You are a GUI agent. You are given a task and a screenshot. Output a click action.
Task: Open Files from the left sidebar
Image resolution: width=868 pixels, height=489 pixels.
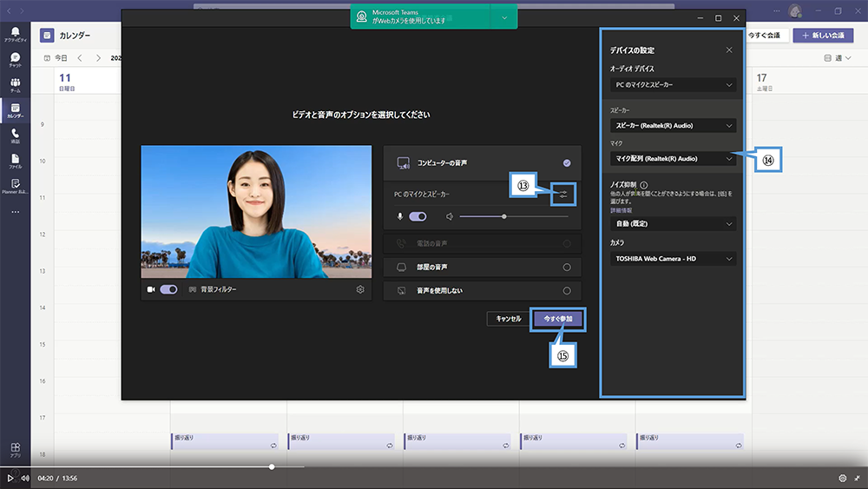(x=15, y=161)
